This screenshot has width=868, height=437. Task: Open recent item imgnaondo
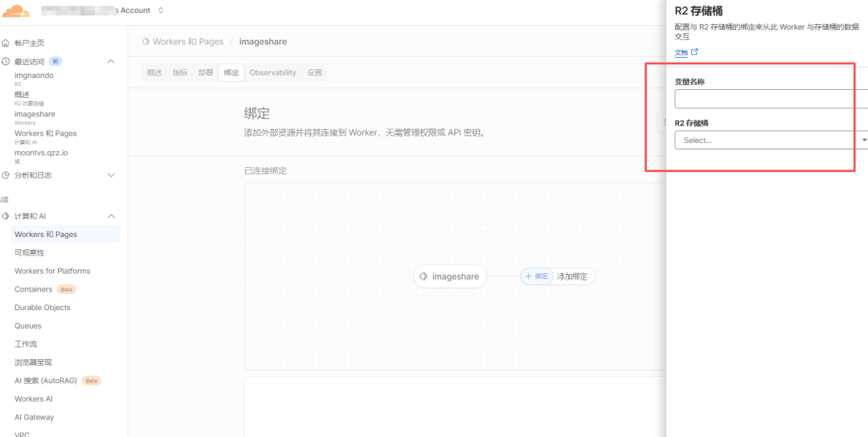[34, 77]
